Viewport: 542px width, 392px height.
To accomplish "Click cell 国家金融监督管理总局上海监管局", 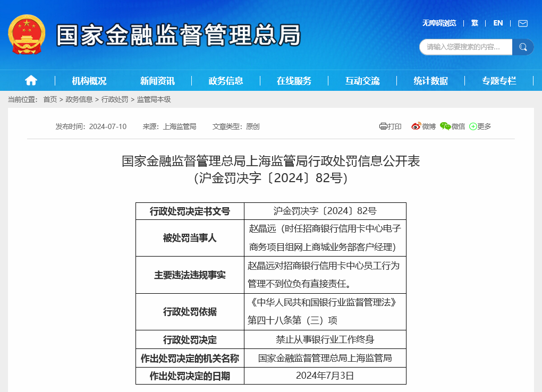I will coord(325,358).
